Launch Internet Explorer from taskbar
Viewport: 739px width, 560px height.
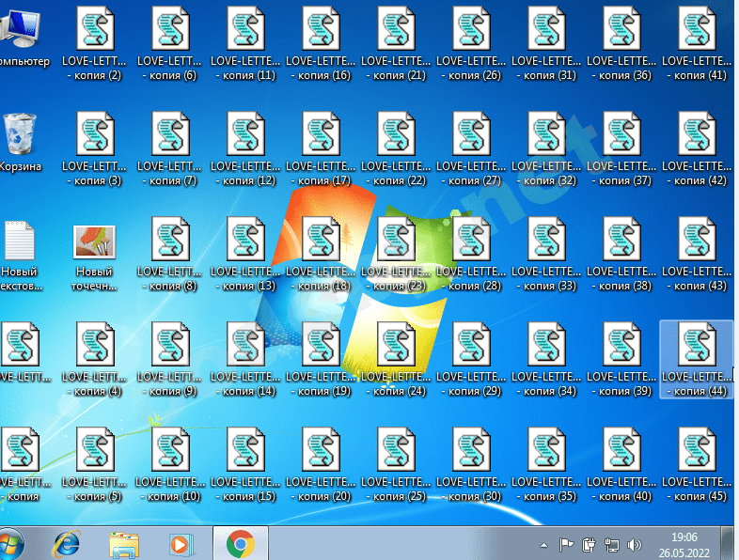[x=67, y=544]
